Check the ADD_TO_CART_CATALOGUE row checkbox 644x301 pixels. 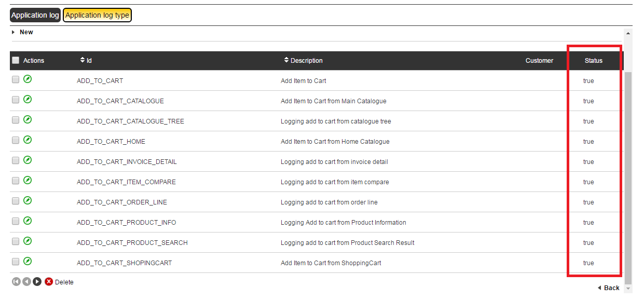click(15, 99)
